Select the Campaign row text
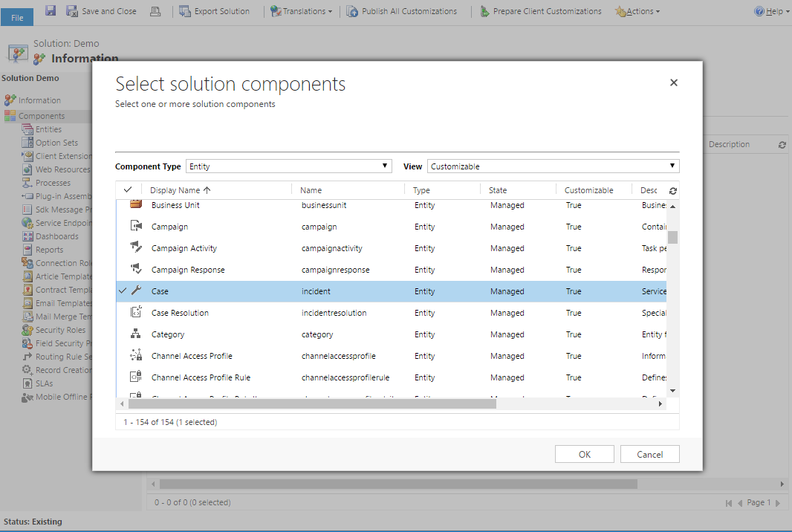The height and width of the screenshot is (532, 792). (169, 227)
